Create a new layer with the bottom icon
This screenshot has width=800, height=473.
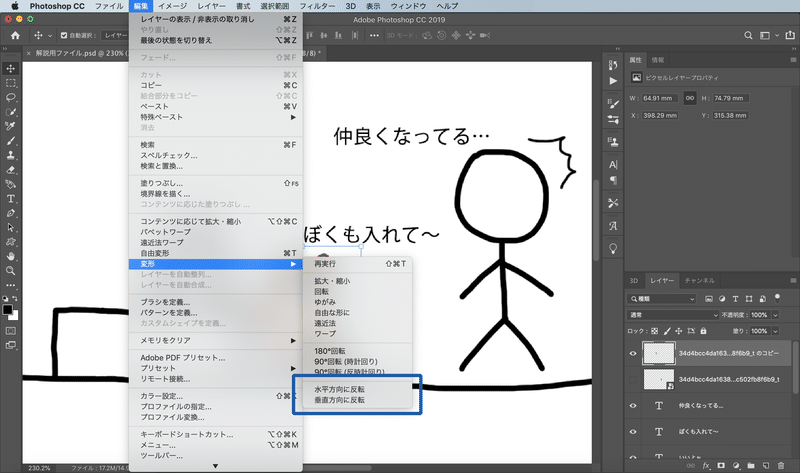766,465
